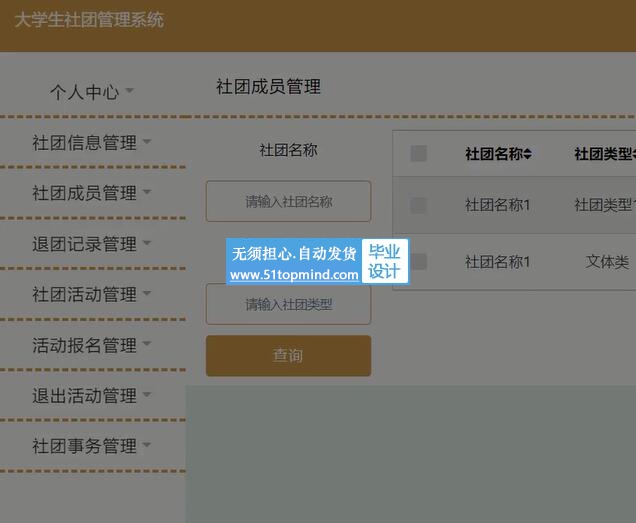
Task: Open the 退团记录管理 menu arrow
Action: point(147,243)
